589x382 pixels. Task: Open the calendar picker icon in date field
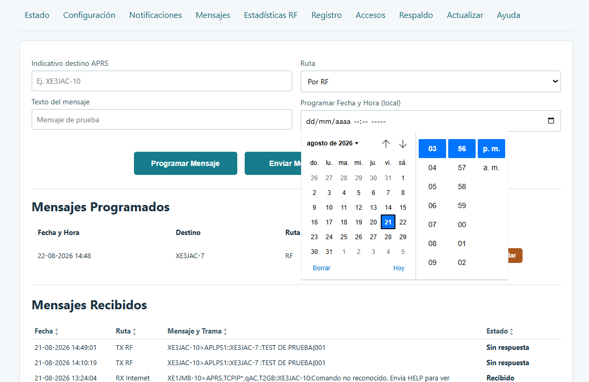pyautogui.click(x=551, y=121)
